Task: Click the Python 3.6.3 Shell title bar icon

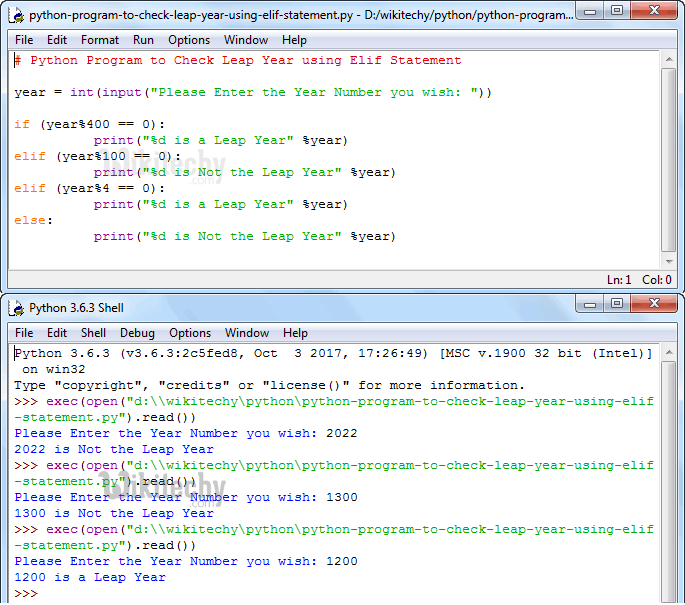Action: (x=17, y=308)
